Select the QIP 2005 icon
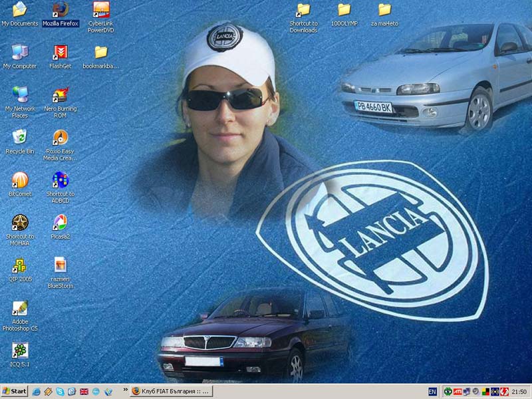 point(20,265)
